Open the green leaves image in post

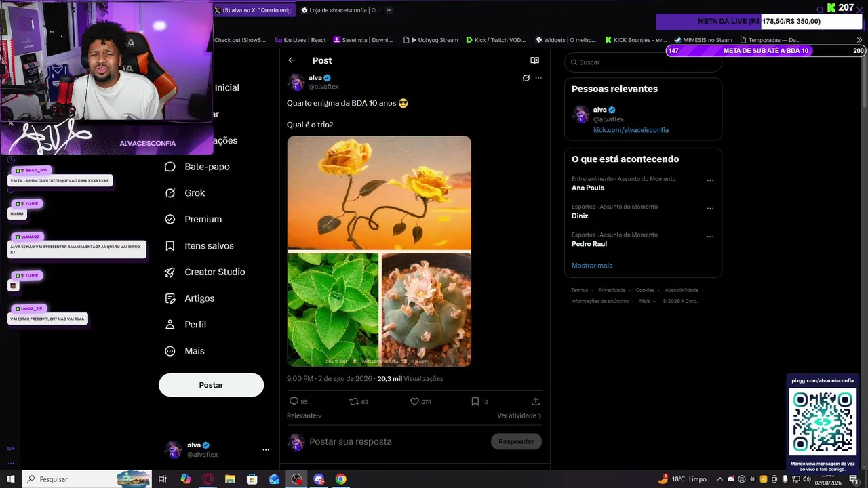coord(333,310)
